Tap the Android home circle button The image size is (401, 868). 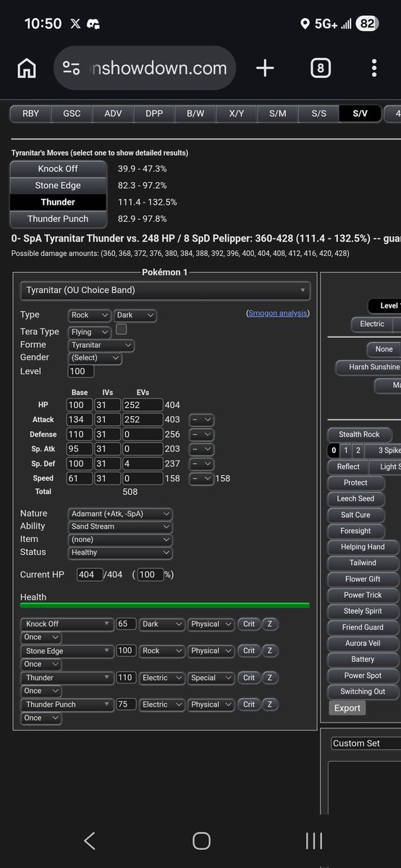tap(201, 840)
